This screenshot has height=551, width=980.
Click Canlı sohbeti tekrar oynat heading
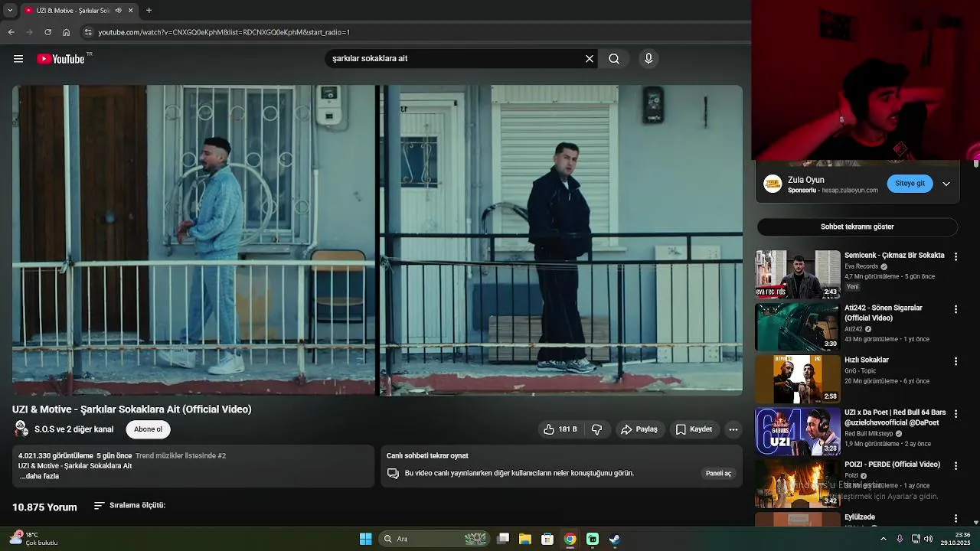click(427, 456)
